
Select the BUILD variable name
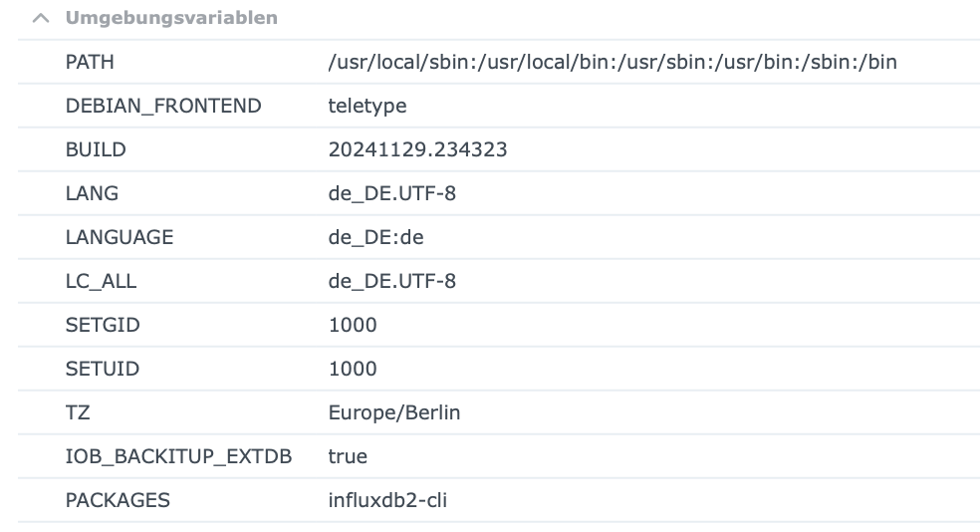pos(96,149)
